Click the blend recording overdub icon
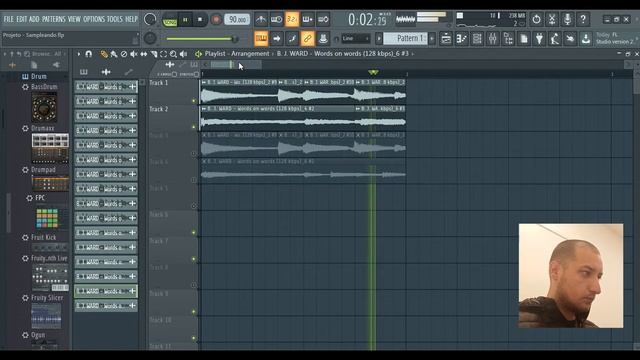This screenshot has width=640, height=360. (x=307, y=19)
